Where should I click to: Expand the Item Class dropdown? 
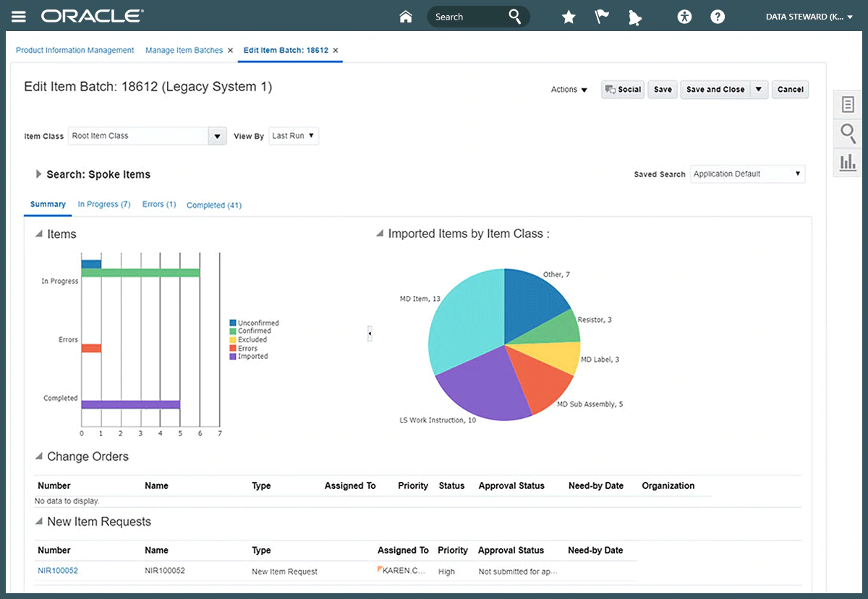217,136
